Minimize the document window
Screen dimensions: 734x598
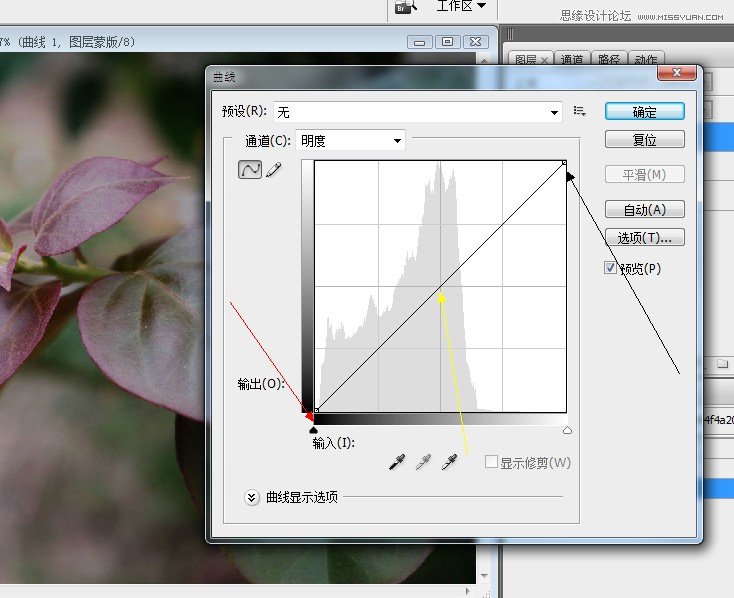coord(420,42)
